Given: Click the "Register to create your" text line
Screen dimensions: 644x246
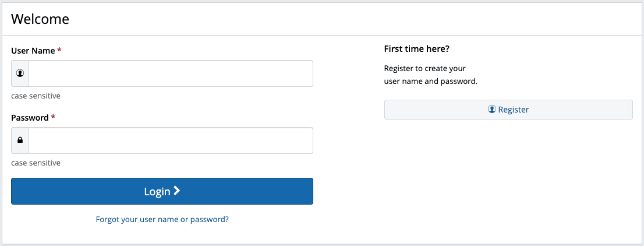Looking at the screenshot, I should [425, 68].
